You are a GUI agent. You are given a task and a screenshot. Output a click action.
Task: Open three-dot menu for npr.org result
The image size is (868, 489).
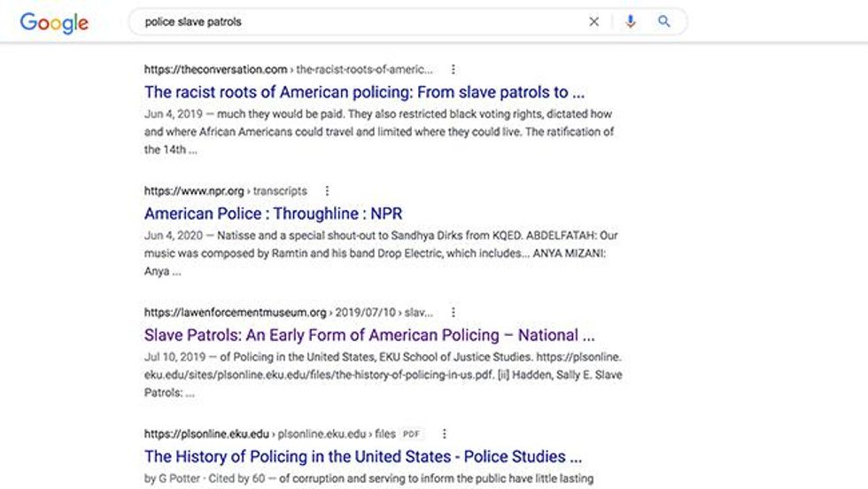click(x=327, y=190)
